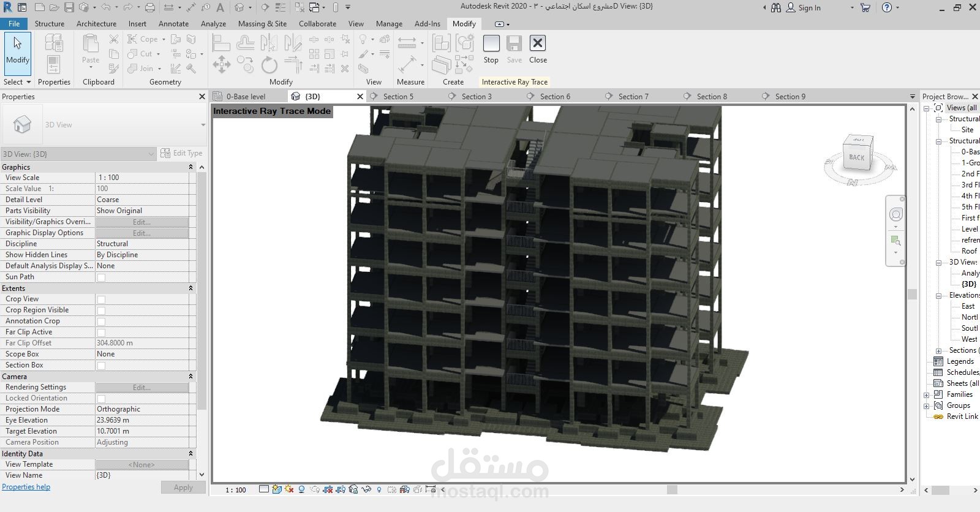Click the Align tool icon

[221, 42]
